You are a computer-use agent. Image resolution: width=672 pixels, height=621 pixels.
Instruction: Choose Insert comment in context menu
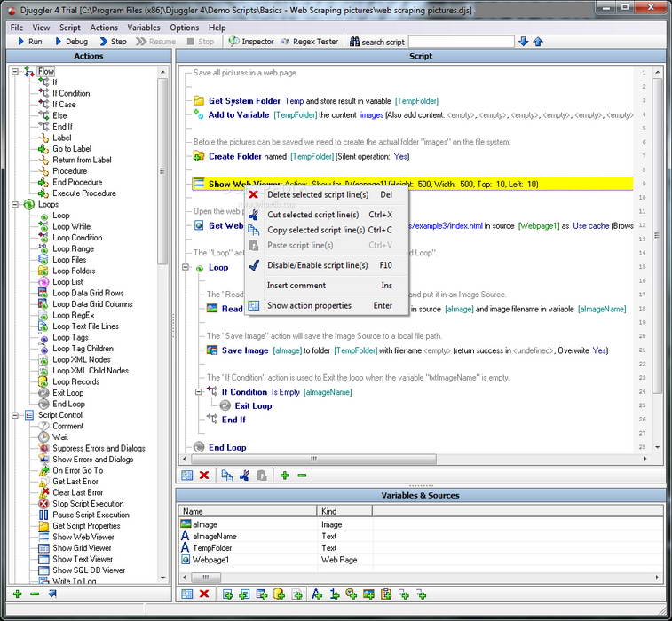pyautogui.click(x=327, y=286)
